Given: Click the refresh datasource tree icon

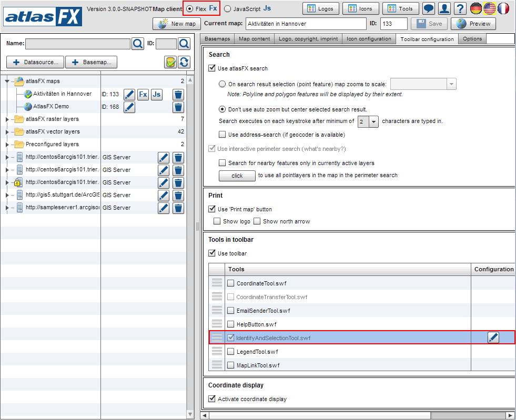Looking at the screenshot, I should [184, 62].
